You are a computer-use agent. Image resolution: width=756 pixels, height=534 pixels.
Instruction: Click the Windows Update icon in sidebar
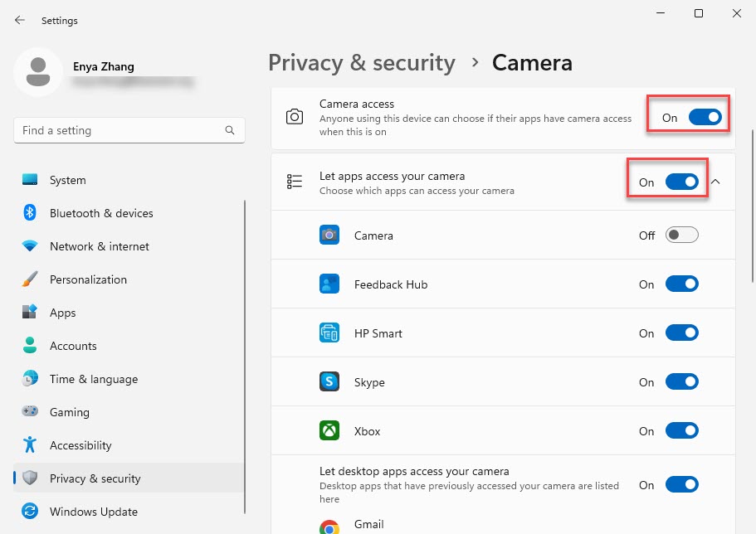pos(30,512)
